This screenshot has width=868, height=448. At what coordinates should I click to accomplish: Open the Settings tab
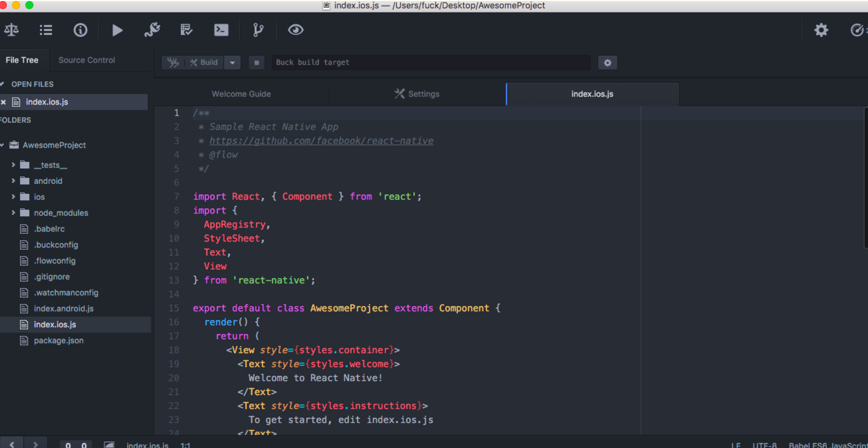pyautogui.click(x=417, y=94)
